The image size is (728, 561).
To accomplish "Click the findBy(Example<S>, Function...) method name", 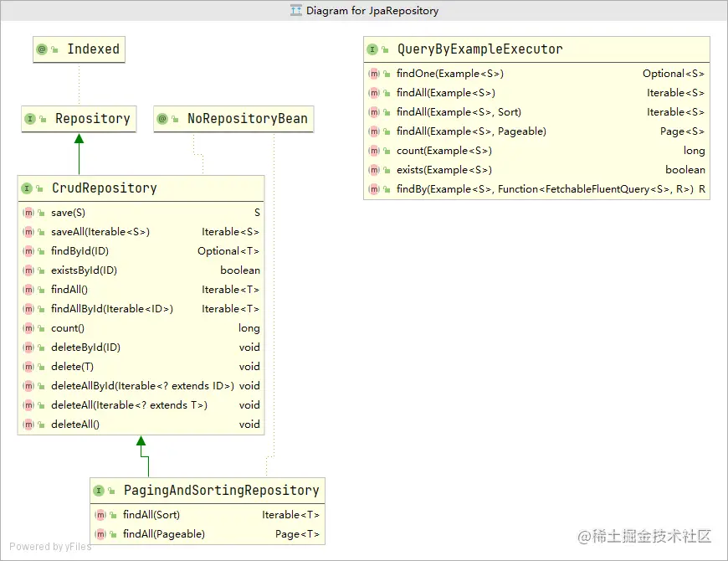I will coord(545,189).
